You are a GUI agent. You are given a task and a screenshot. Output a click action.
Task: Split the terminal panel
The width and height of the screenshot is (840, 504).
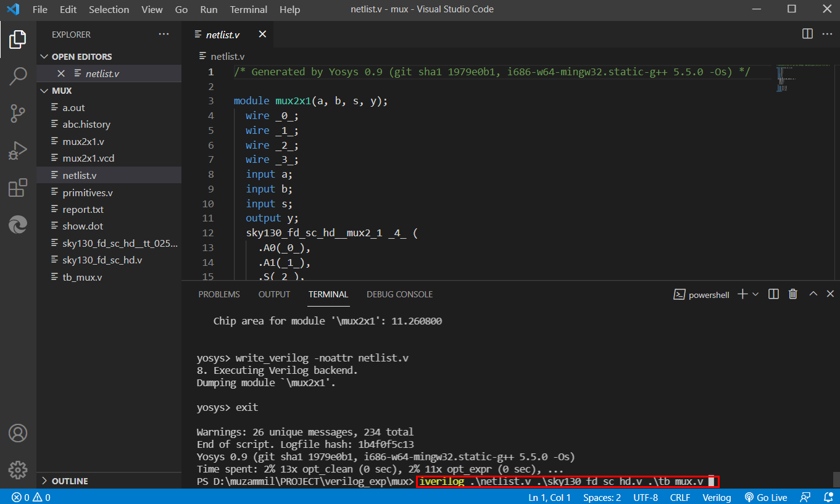click(x=773, y=294)
